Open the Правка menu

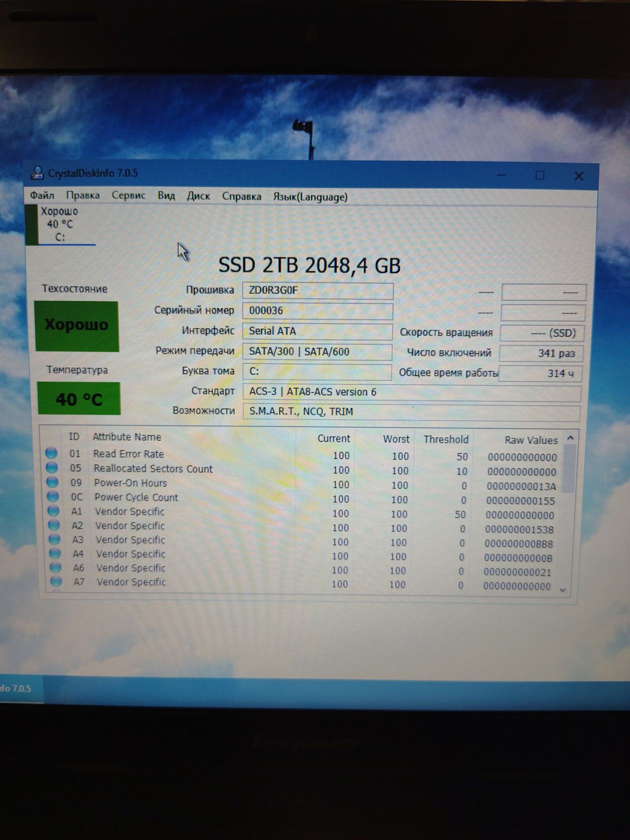83,195
